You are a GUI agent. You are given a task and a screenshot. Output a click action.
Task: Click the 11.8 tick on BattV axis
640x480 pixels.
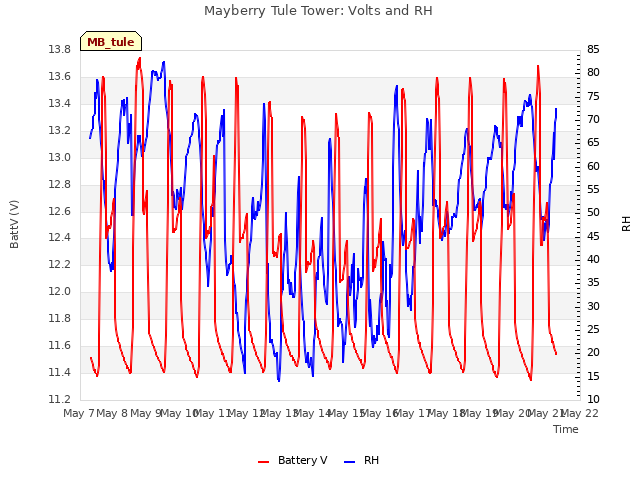point(59,318)
